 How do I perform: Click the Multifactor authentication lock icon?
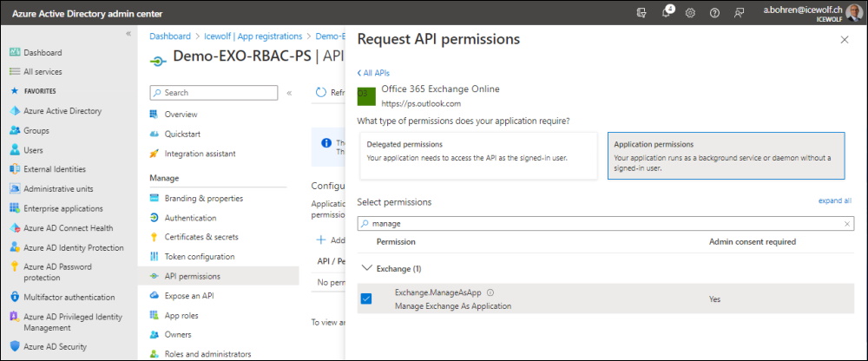(x=15, y=298)
